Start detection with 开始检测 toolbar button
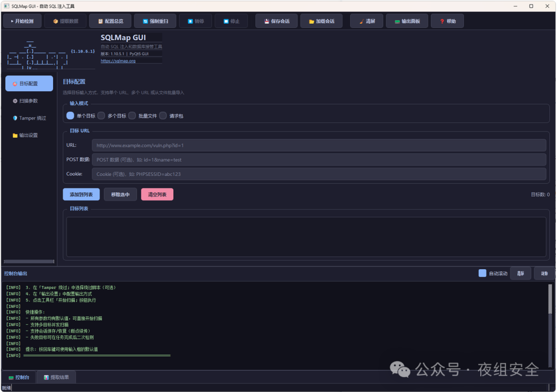Screen dimensions: 557x392 (22, 21)
